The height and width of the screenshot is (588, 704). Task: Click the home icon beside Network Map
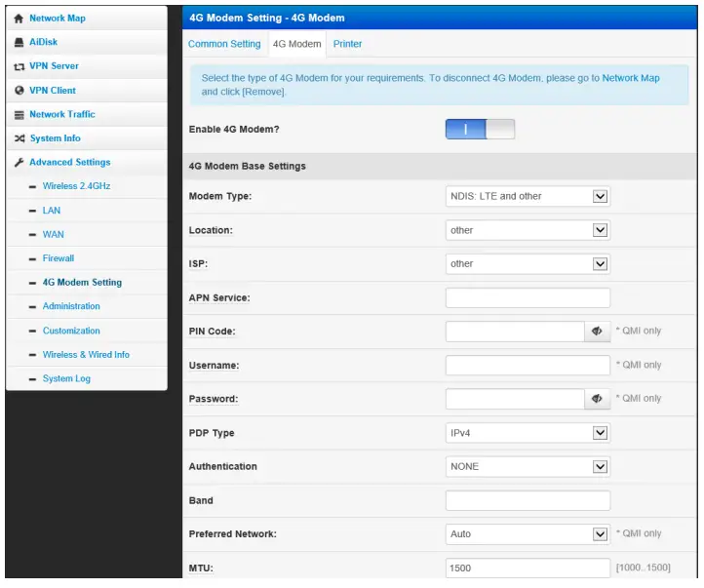point(19,19)
